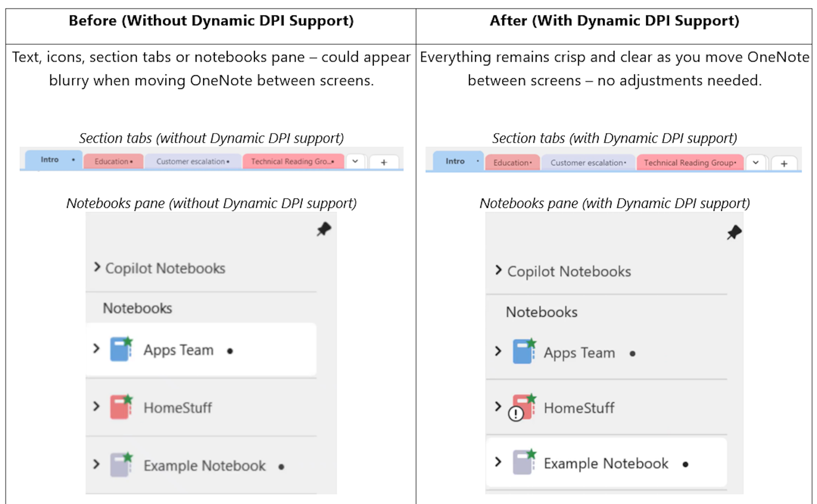This screenshot has height=504, width=817.
Task: Switch to Education tab in left bar
Action: [113, 161]
